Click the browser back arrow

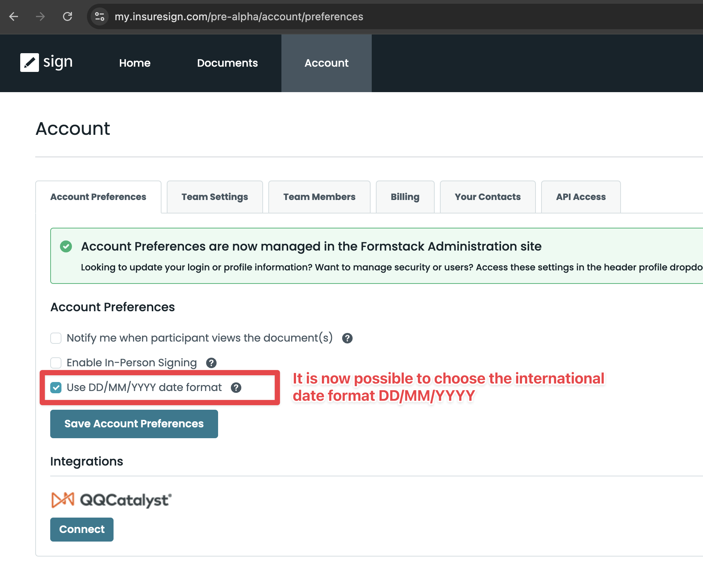[x=14, y=16]
